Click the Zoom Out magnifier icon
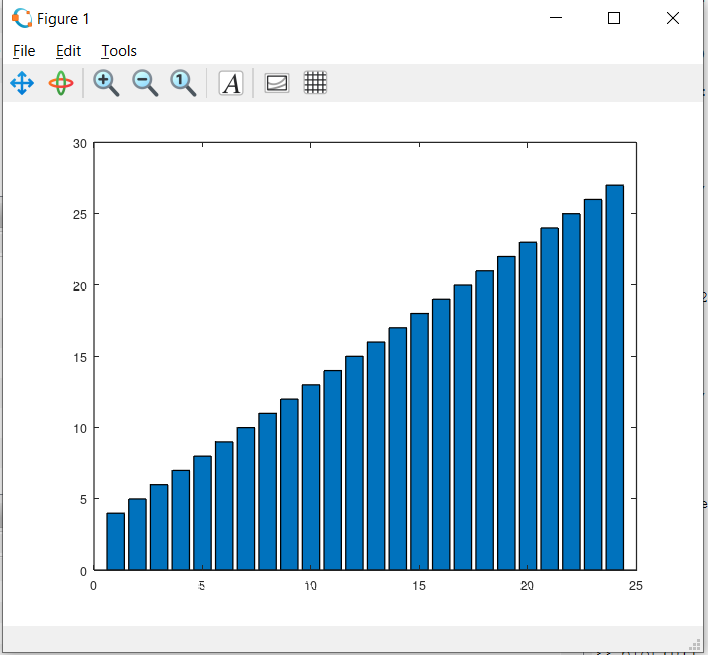The image size is (708, 655). [x=146, y=83]
